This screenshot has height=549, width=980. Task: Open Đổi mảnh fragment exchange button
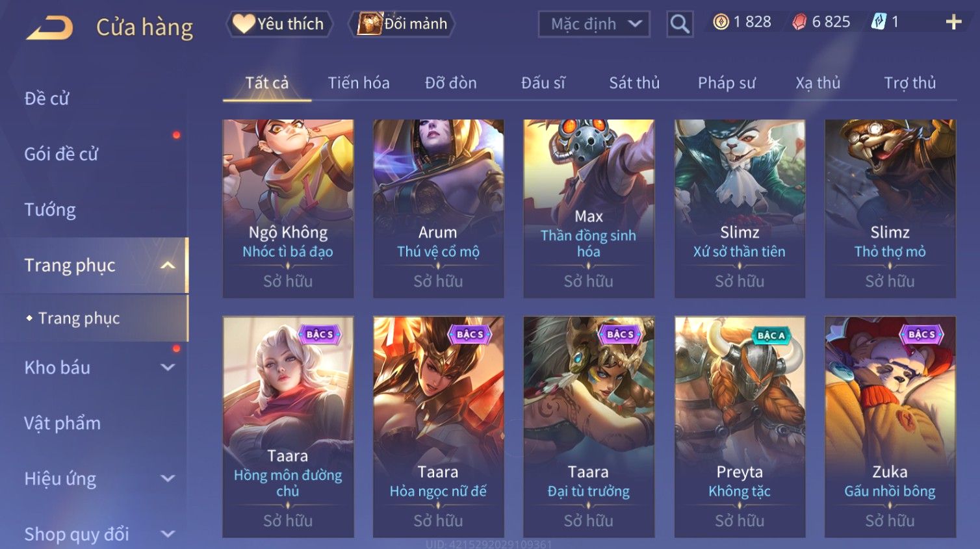point(402,24)
